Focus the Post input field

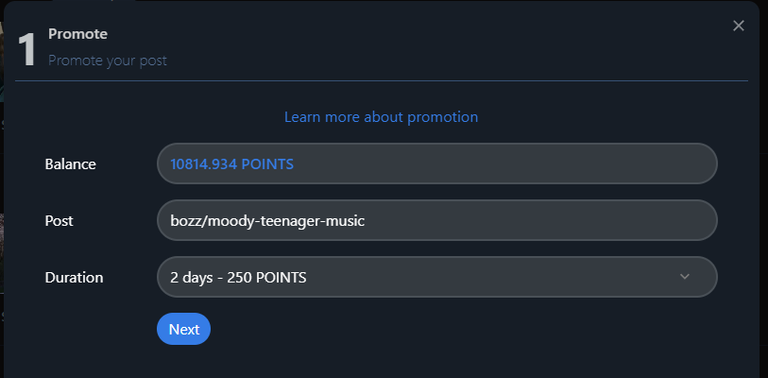(437, 220)
